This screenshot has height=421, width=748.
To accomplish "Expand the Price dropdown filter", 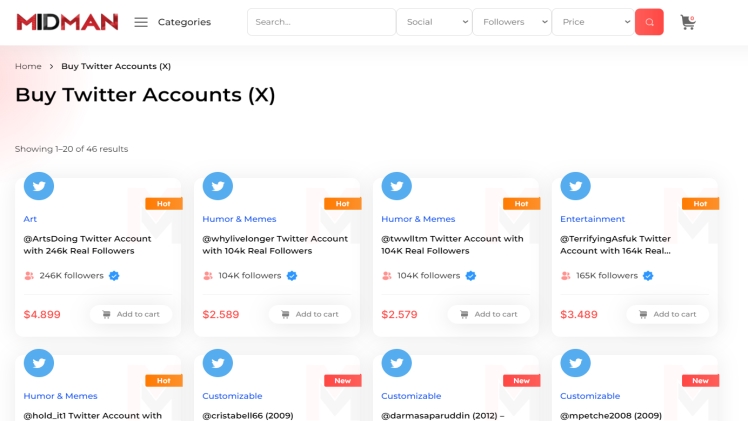I will [593, 22].
